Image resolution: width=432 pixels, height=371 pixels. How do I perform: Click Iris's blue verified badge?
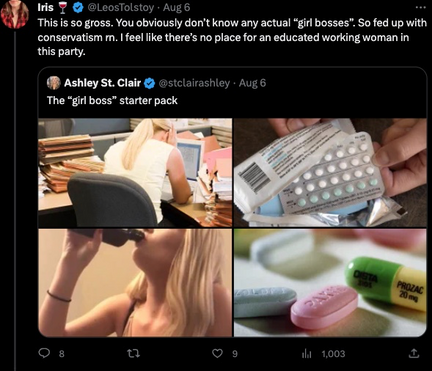pos(78,8)
